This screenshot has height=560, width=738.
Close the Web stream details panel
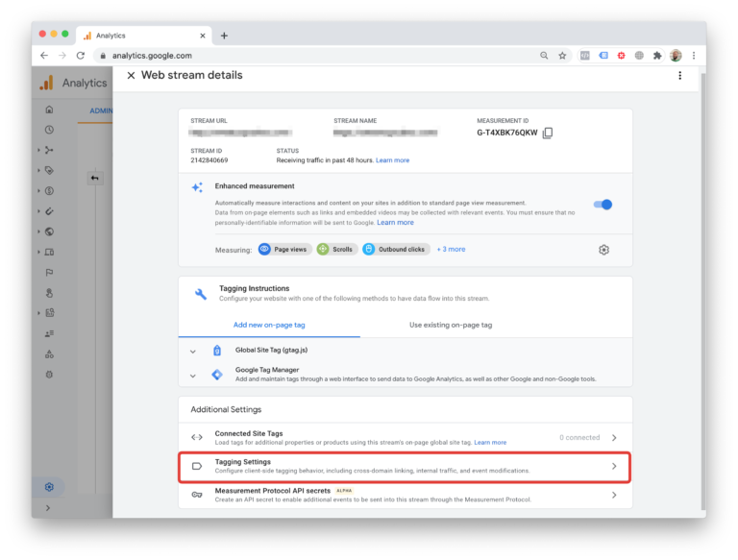131,75
